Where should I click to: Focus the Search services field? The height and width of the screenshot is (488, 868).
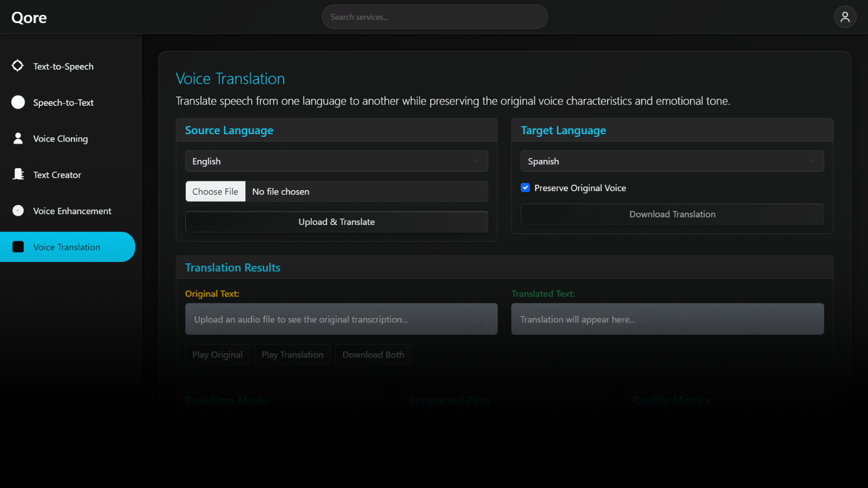[434, 17]
